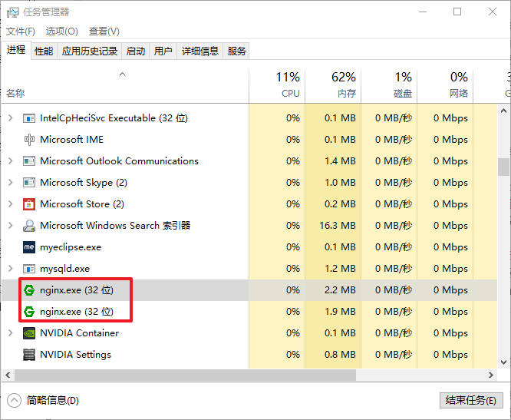
Task: Click the vertical scrollbar of process list
Action: pos(503,166)
